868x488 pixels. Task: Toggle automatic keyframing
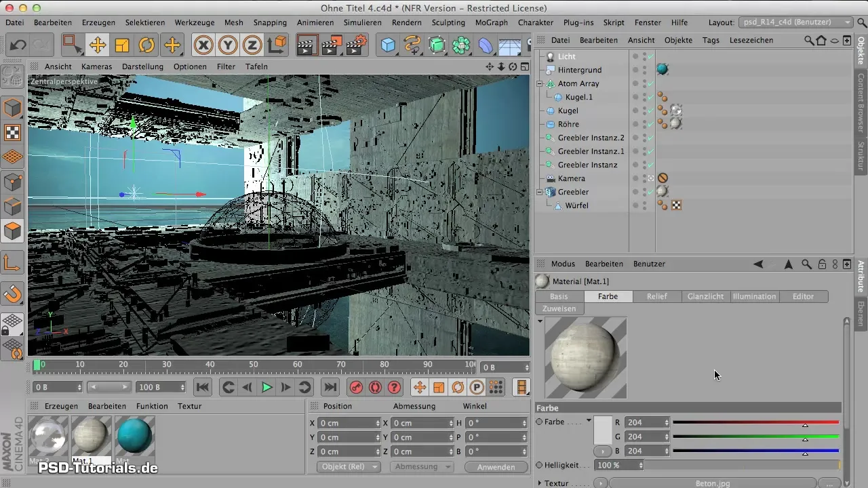[375, 387]
